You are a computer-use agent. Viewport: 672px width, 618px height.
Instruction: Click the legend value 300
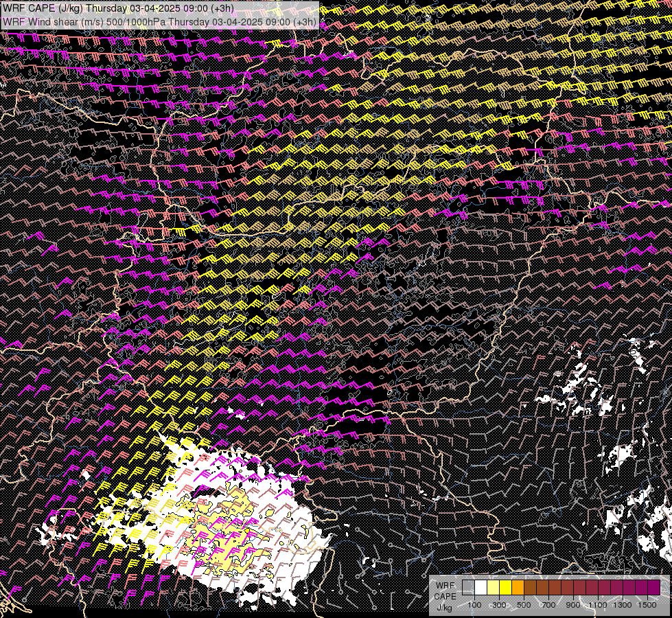coord(499,605)
